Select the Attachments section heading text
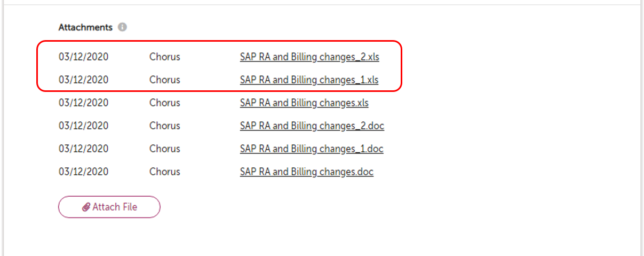This screenshot has width=644, height=256. point(85,27)
